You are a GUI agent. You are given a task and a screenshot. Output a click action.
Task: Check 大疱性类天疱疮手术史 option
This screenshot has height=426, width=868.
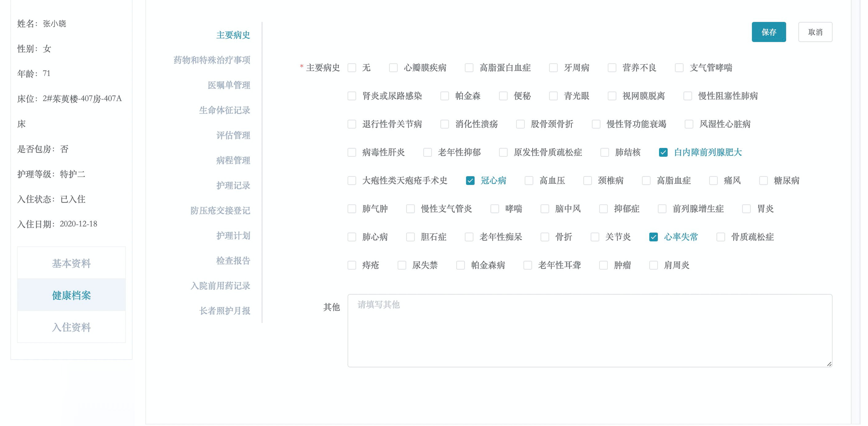pos(352,181)
